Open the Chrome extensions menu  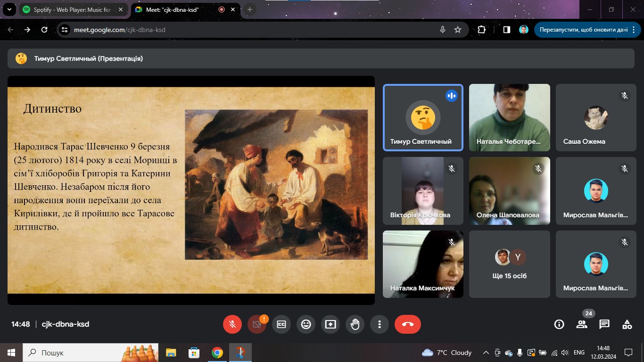[x=481, y=30]
